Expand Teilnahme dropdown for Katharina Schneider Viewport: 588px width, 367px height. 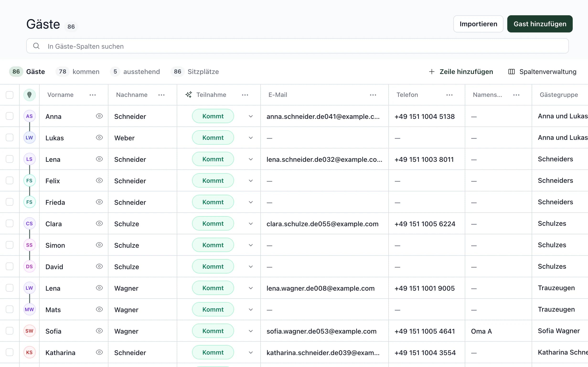tap(251, 352)
